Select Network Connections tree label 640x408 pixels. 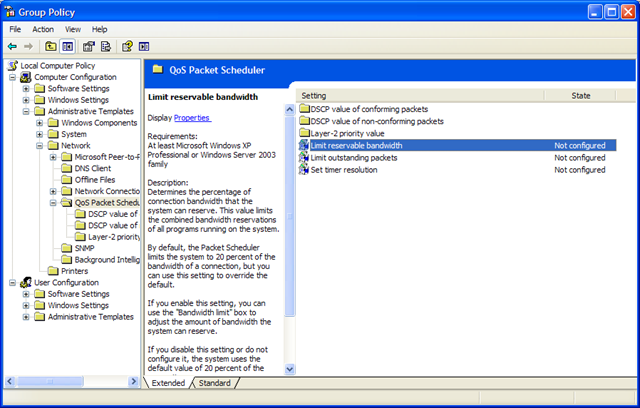click(x=107, y=191)
